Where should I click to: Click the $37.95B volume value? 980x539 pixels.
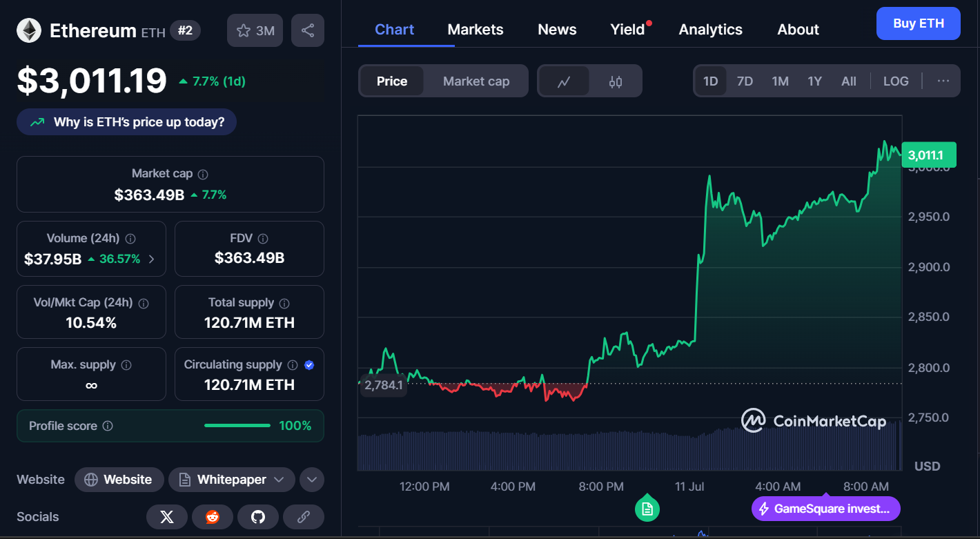(x=52, y=259)
